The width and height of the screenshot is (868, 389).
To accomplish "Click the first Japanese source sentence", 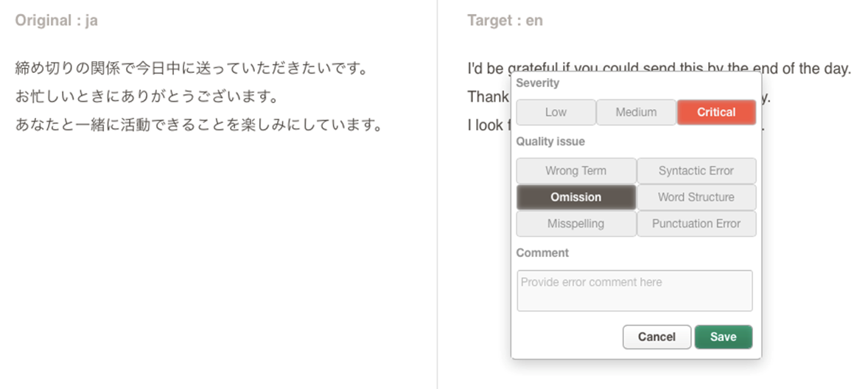I will 192,69.
